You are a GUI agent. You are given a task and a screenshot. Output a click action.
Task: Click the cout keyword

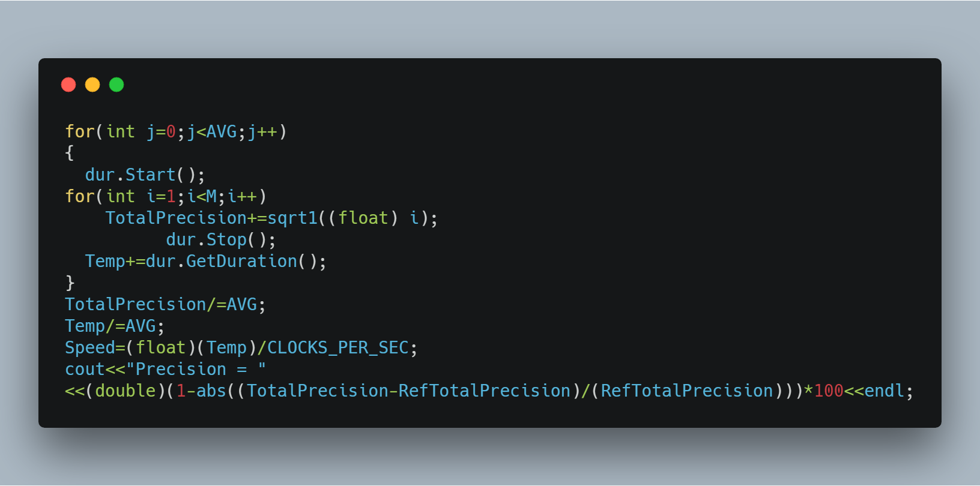point(85,370)
